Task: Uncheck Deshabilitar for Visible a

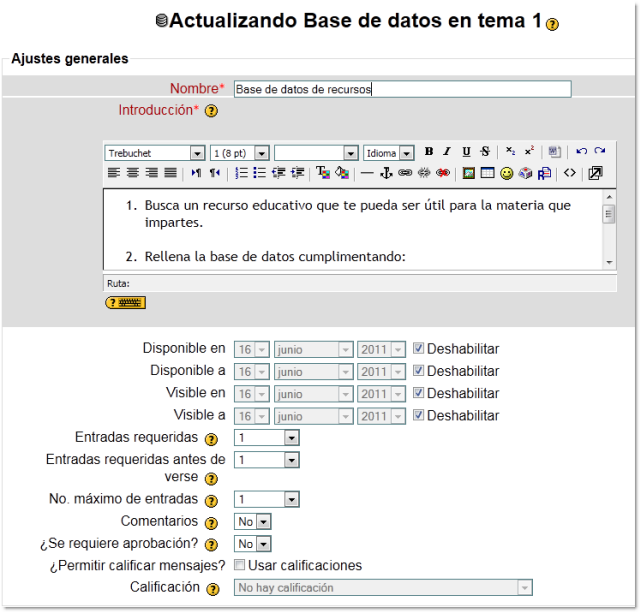Action: pos(418,415)
